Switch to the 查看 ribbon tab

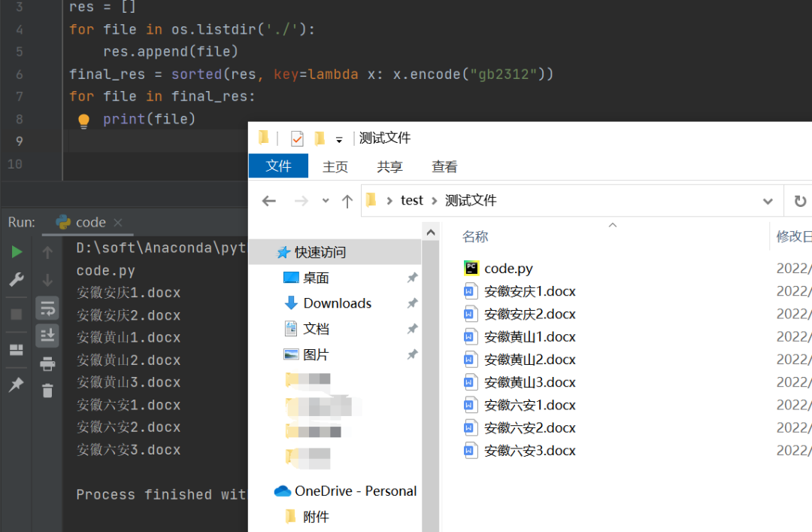point(444,166)
